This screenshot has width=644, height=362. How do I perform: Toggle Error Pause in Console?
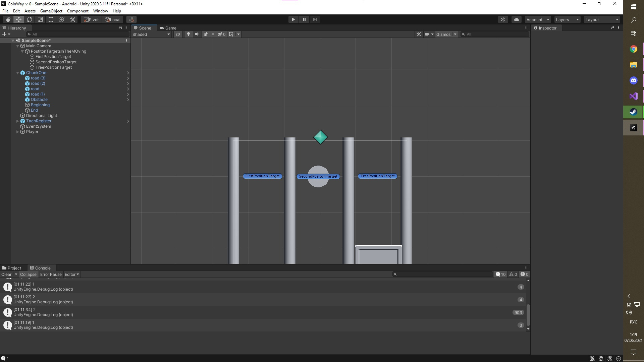tap(51, 274)
